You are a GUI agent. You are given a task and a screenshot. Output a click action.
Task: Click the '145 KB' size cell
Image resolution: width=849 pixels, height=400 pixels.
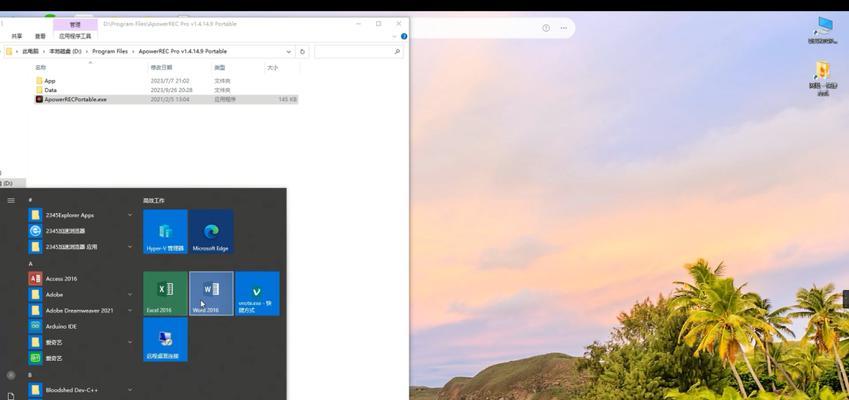(x=288, y=100)
